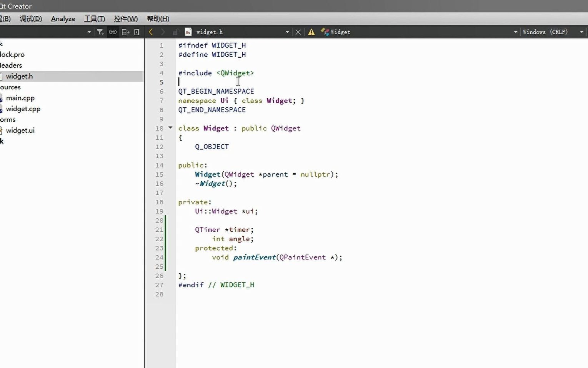
Task: Click the close sidebar pane icon
Action: click(137, 32)
